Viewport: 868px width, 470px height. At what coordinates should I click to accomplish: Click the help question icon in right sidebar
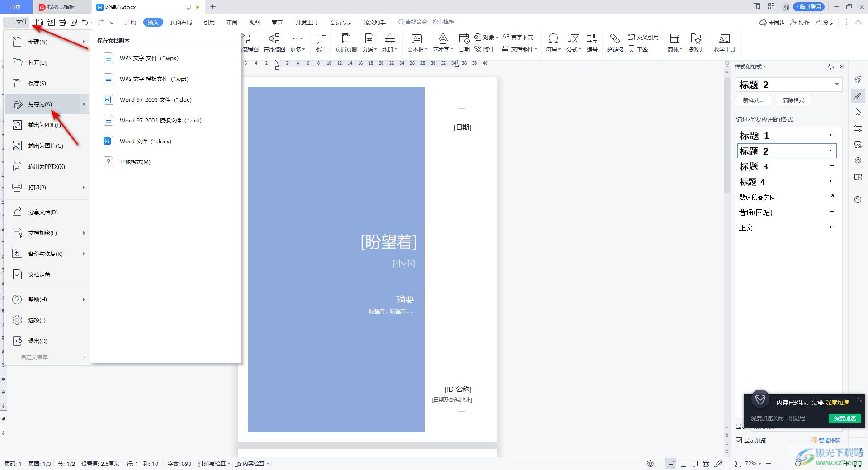858,200
